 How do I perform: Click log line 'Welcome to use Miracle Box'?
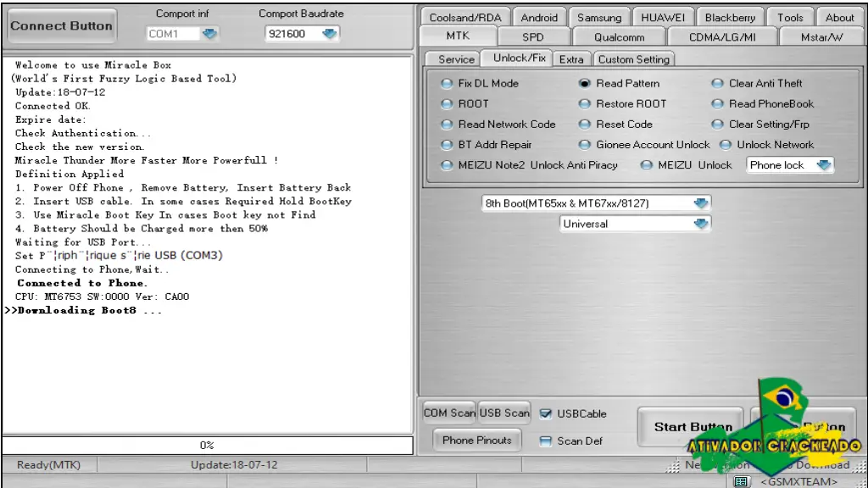(x=93, y=65)
